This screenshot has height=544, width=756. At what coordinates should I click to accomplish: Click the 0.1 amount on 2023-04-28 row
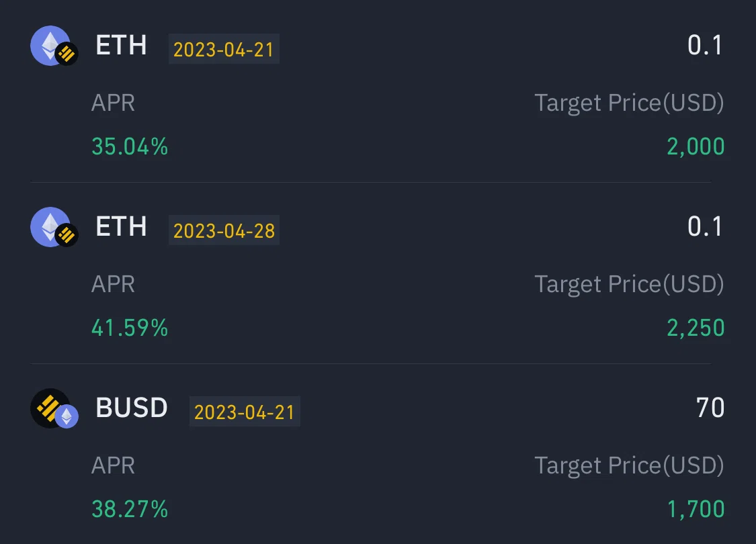(705, 226)
